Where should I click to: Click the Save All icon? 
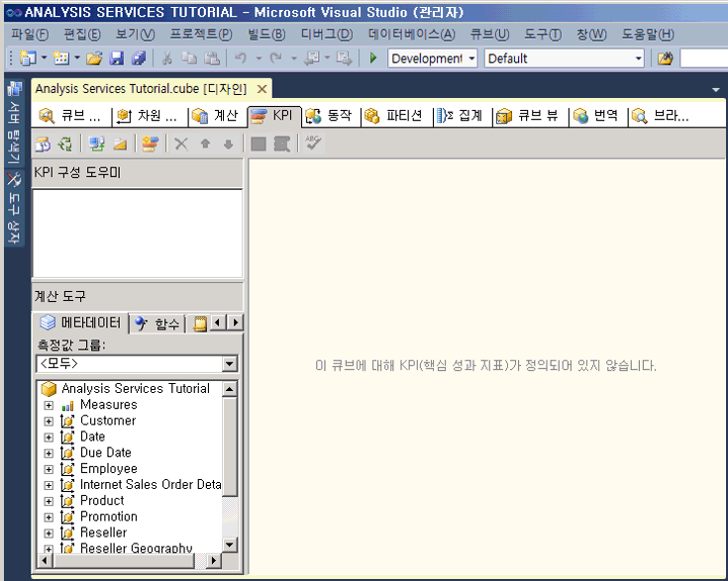click(x=139, y=58)
